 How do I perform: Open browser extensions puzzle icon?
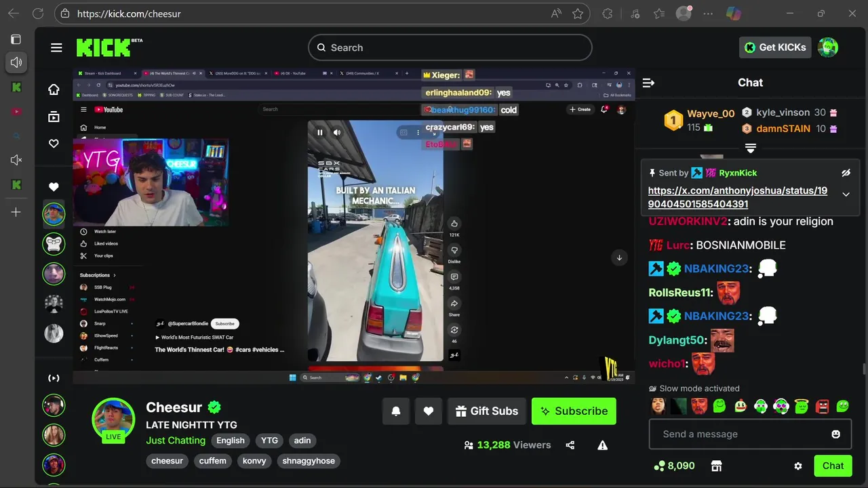pyautogui.click(x=608, y=14)
